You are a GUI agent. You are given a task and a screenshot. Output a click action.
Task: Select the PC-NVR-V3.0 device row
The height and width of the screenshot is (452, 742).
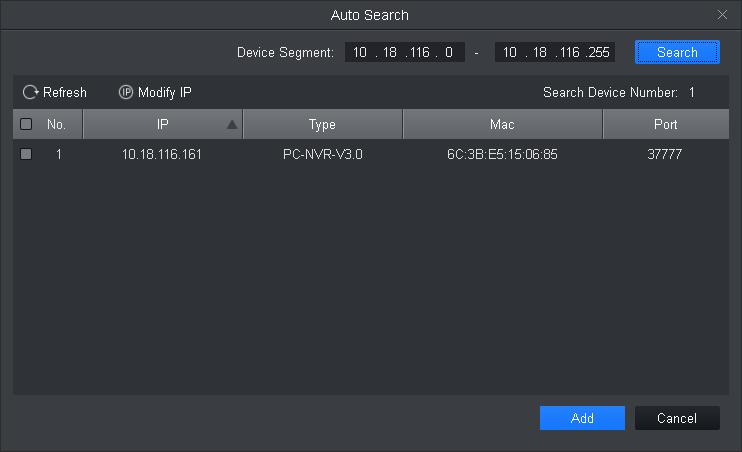tap(371, 154)
